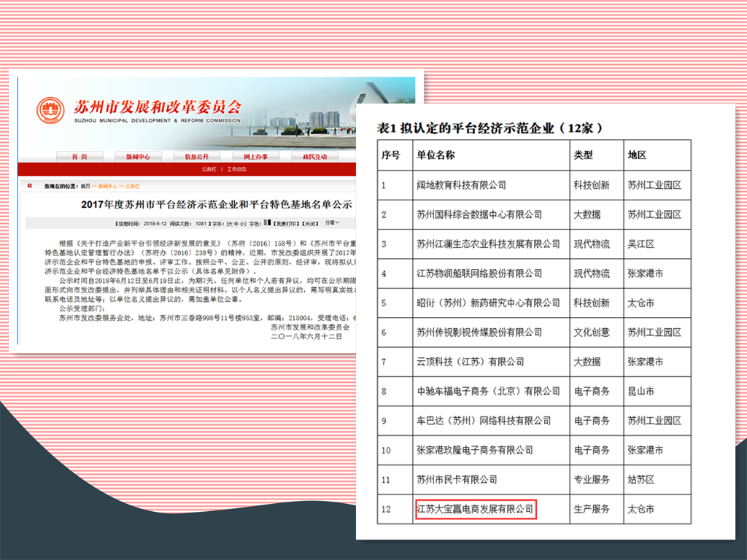This screenshot has height=560, width=747.
Task: Click sequence number 12 in the table
Action: click(386, 510)
